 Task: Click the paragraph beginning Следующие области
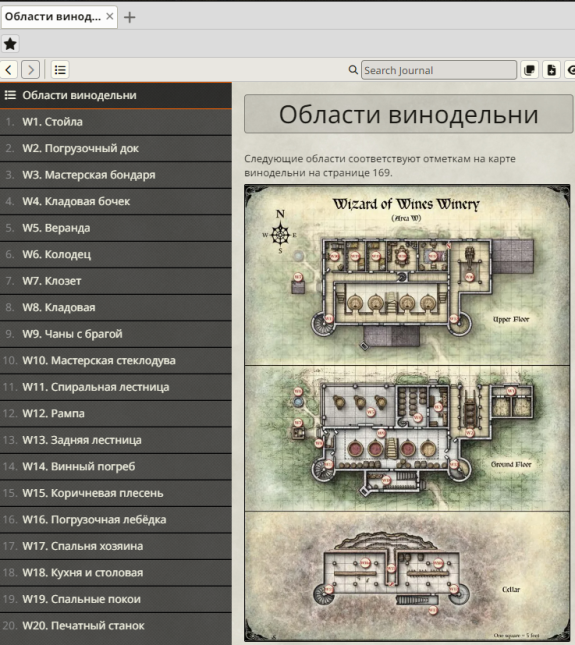click(380, 165)
